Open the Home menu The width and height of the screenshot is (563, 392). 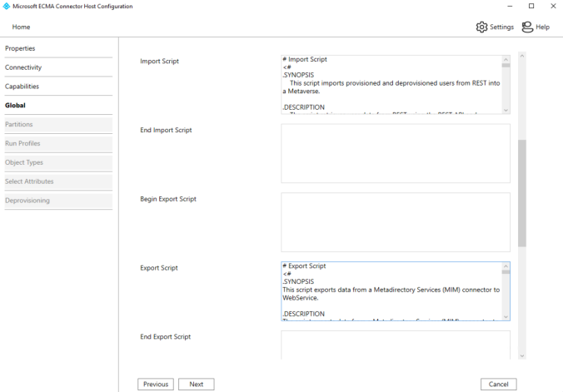tap(21, 27)
